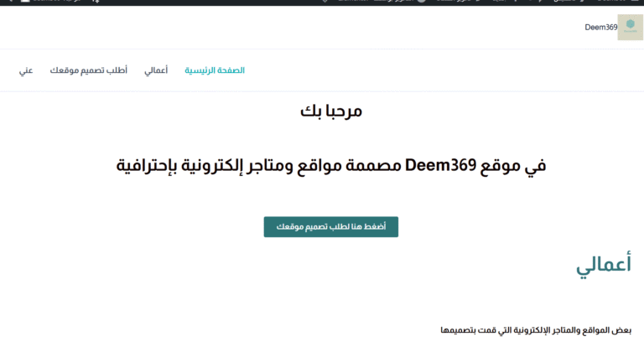
Task: Click the بعض المواقع والمتاجر الإلكترونية paragraph
Action: pyautogui.click(x=535, y=330)
